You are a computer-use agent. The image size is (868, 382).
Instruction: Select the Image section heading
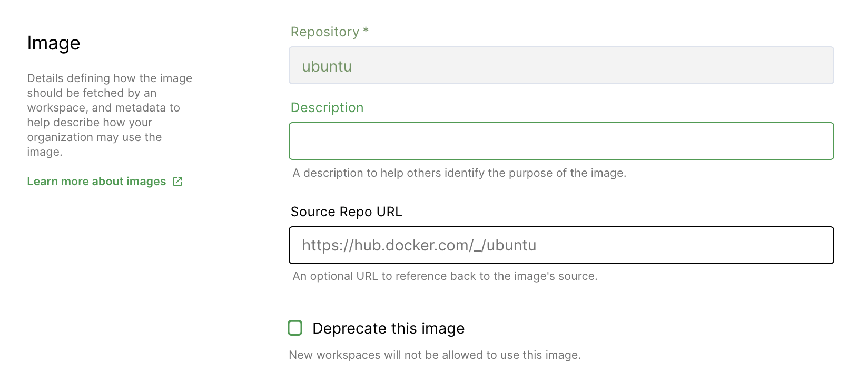pyautogui.click(x=54, y=43)
